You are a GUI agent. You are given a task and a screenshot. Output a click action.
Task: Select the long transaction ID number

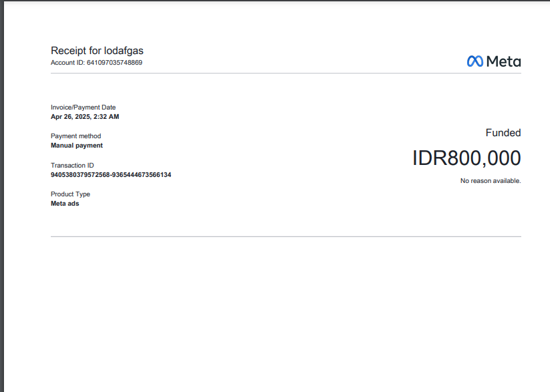coord(111,175)
